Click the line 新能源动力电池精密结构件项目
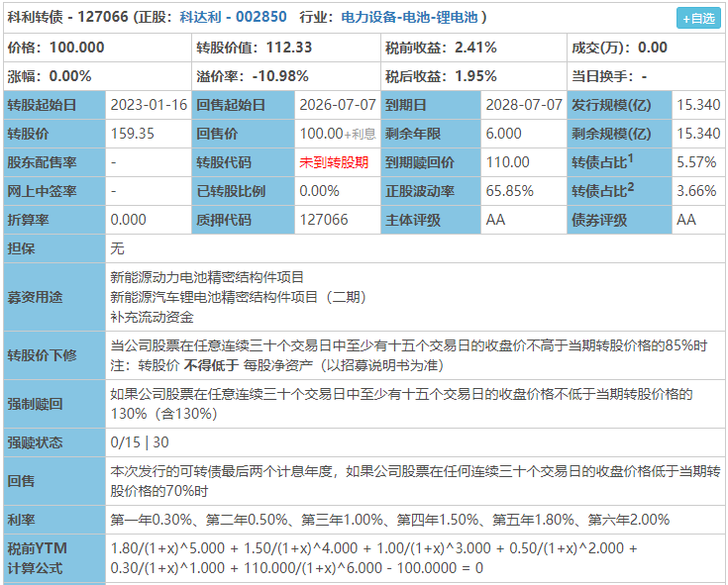 tap(207, 277)
